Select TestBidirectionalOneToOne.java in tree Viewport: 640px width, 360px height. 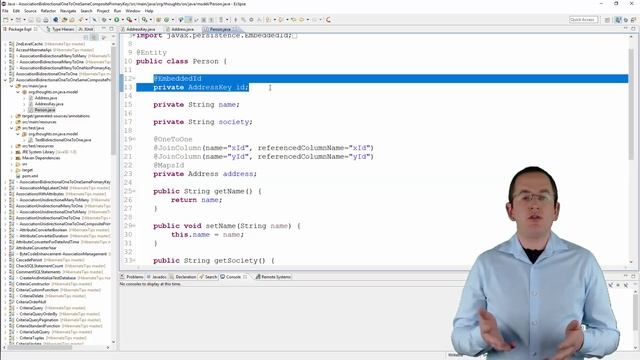click(x=63, y=140)
